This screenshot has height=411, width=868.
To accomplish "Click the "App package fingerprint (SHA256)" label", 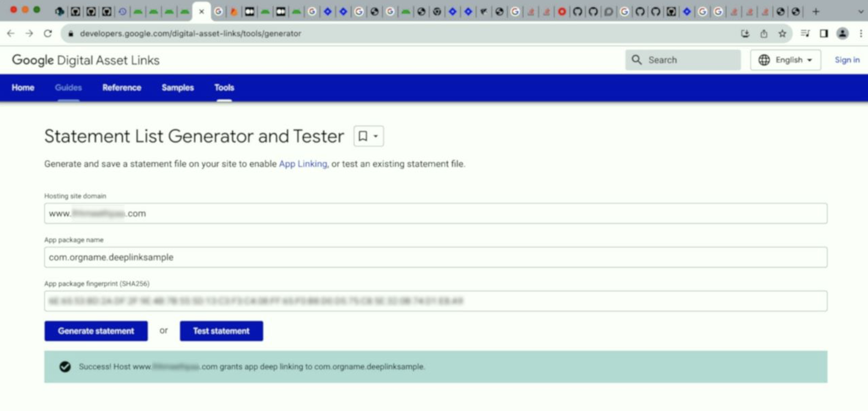I will (97, 284).
